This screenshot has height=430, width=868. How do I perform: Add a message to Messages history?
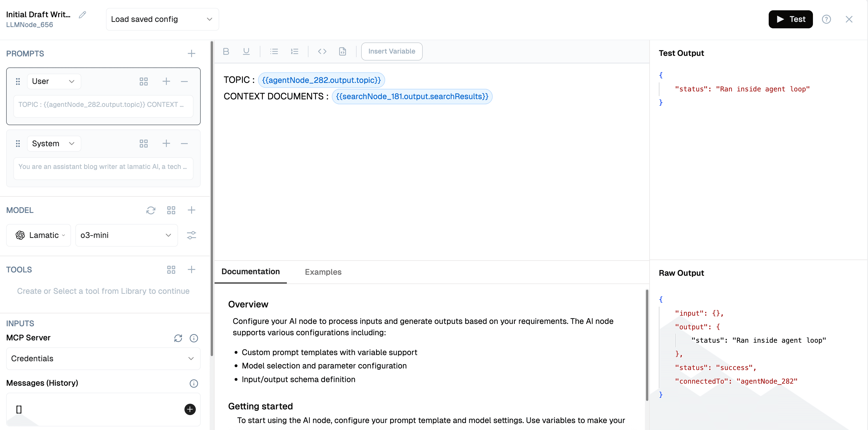click(x=190, y=409)
